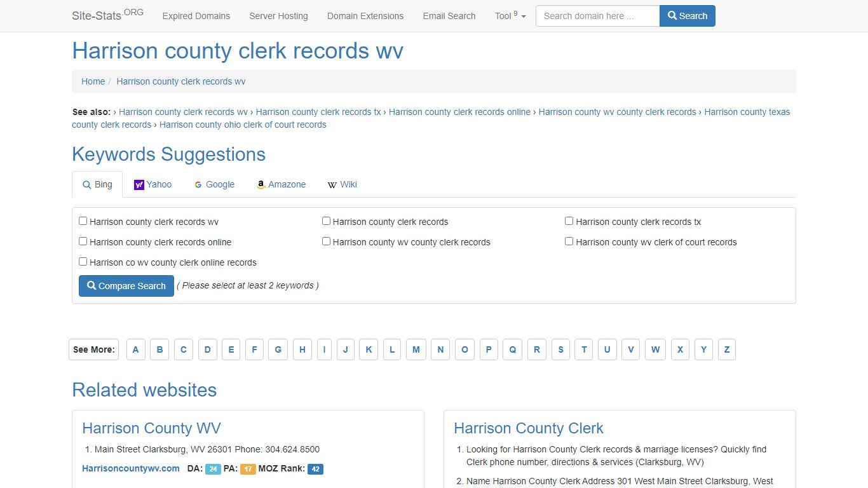Open 'Harrison county clerk records online' see-also link

459,112
